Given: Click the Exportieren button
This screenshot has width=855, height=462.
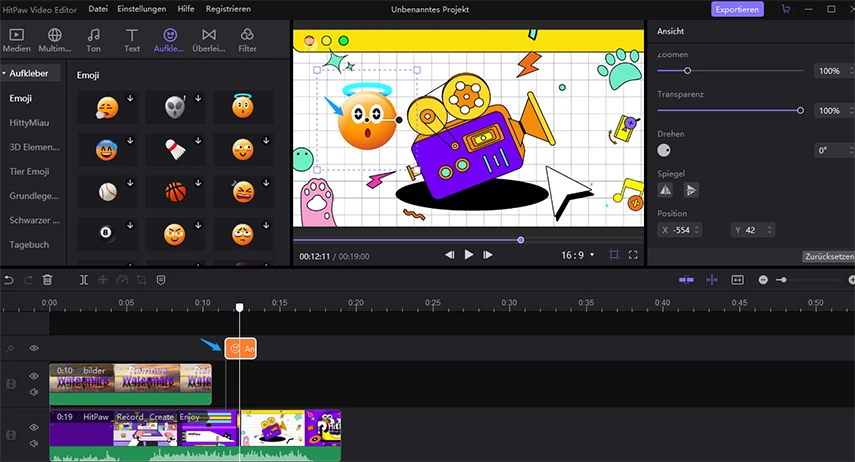Looking at the screenshot, I should tap(737, 9).
